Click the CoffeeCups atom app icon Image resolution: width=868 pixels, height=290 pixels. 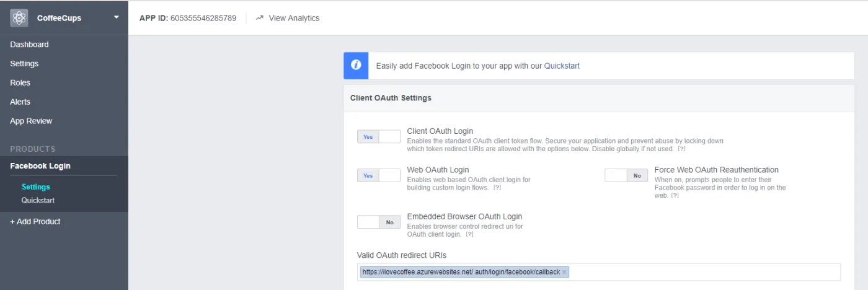(19, 18)
